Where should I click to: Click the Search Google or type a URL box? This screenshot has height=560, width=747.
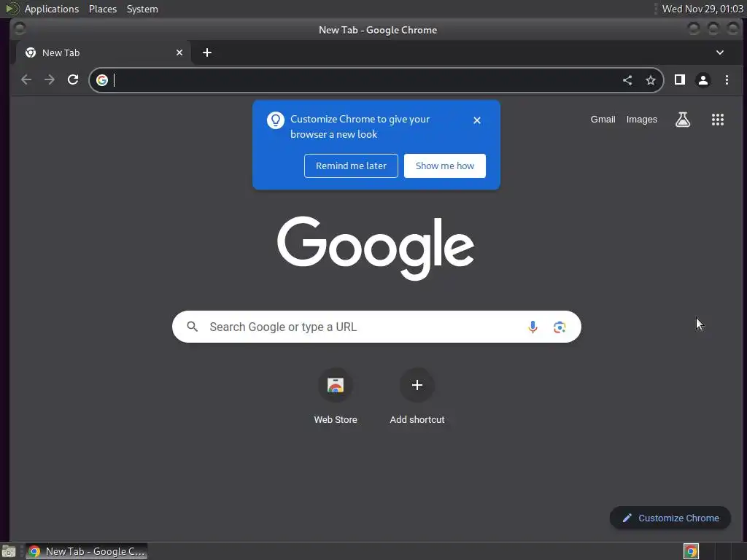click(376, 327)
